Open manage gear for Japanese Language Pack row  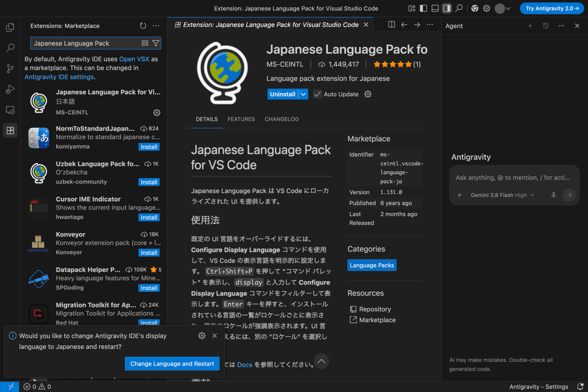[157, 113]
